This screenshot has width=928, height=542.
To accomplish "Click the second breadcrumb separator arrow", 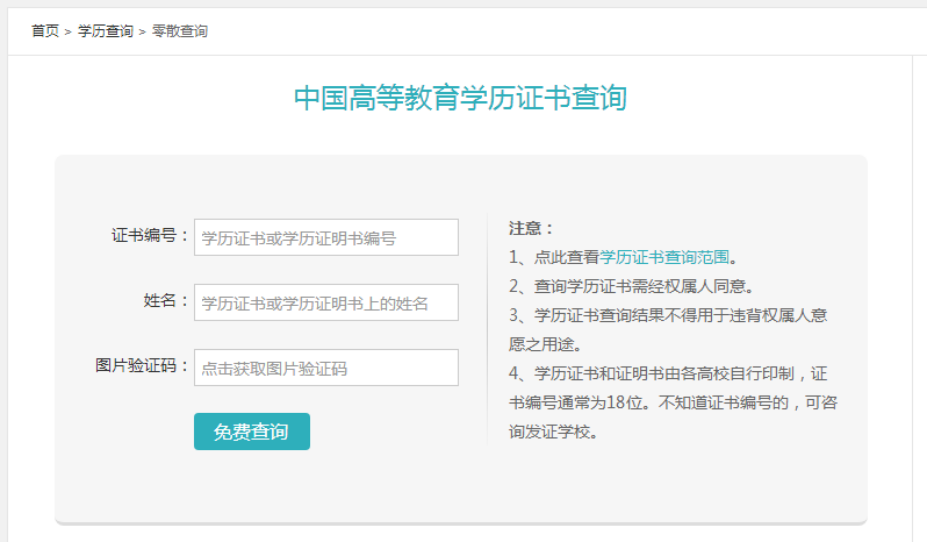I will pos(142,32).
